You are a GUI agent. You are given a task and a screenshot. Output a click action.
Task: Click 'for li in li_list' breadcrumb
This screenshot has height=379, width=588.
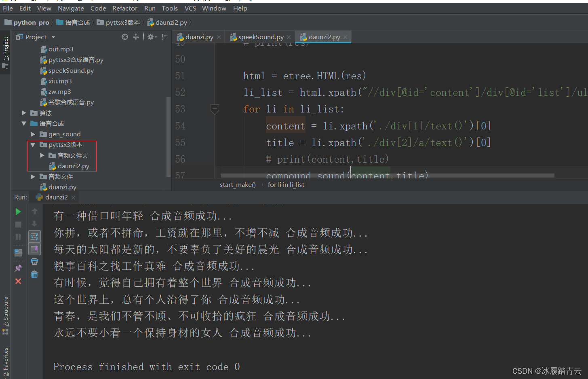tap(286, 185)
